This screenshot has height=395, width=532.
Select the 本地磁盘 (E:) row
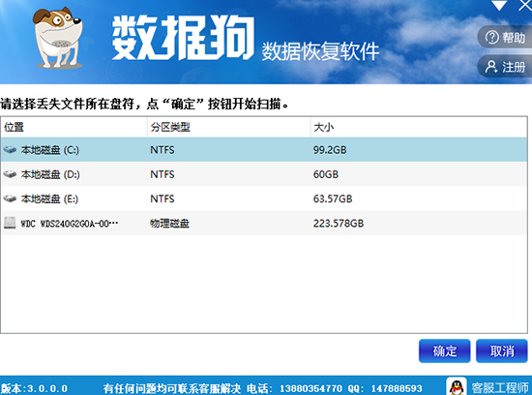(264, 198)
